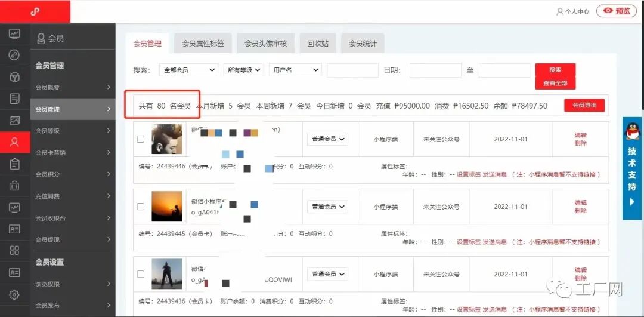Image resolution: width=644 pixels, height=317 pixels.
Task: Open the shopping bag icon in sidebar
Action: click(x=15, y=186)
